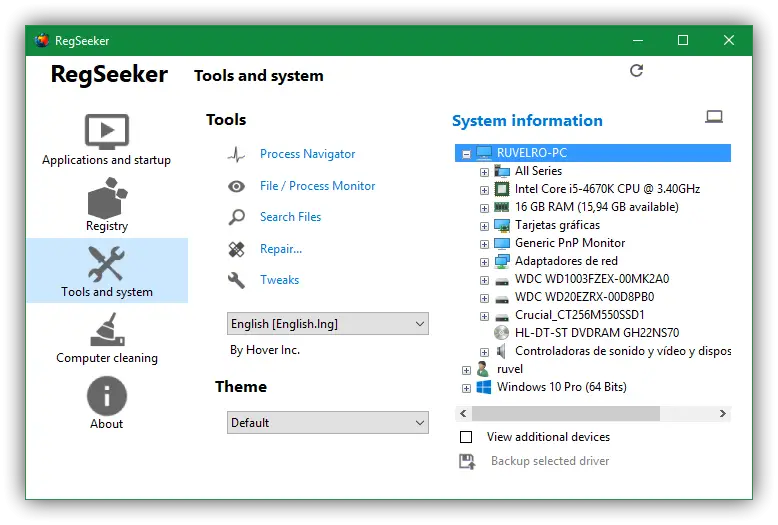Click the Repair bandage icon
This screenshot has height=525, width=778.
(x=236, y=249)
